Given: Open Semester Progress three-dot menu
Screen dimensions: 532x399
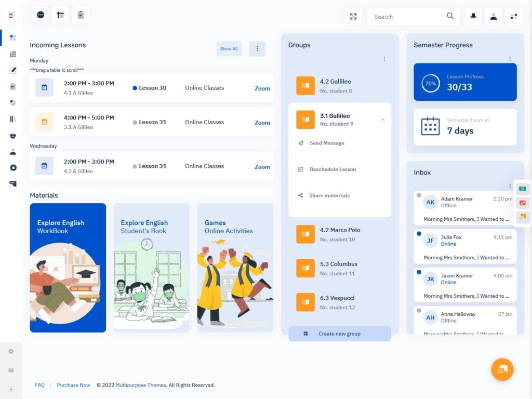Looking at the screenshot, I should click(510, 59).
